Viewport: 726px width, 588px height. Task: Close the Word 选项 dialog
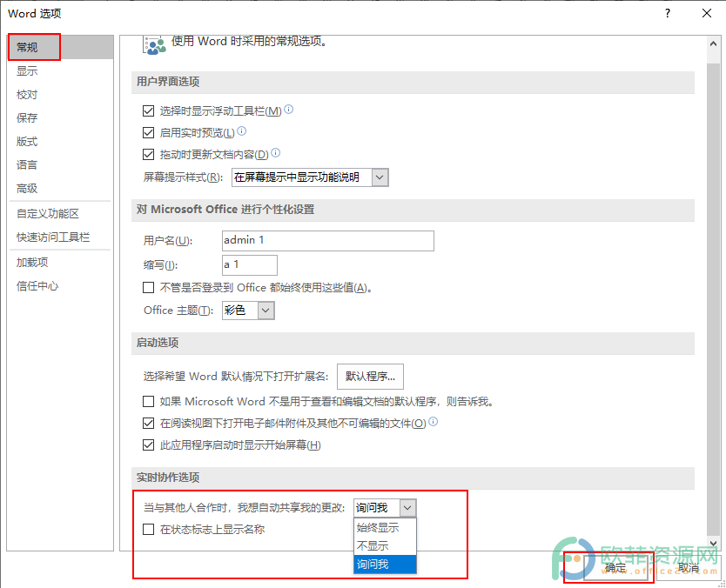pyautogui.click(x=707, y=13)
